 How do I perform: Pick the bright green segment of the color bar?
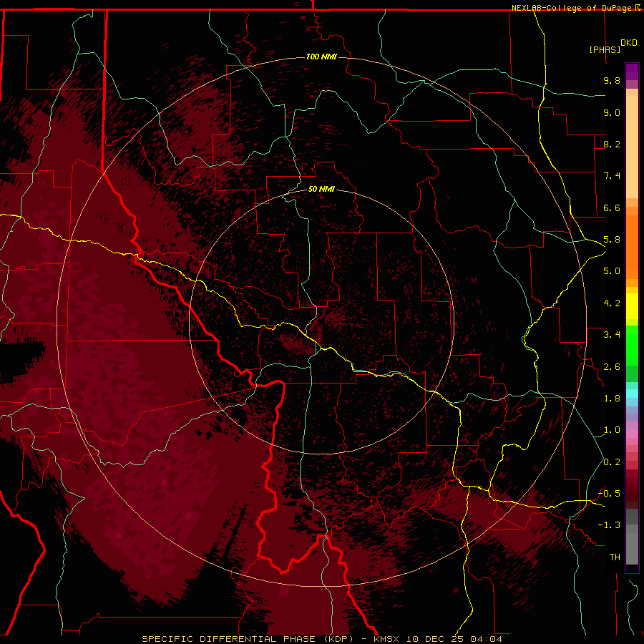(632, 345)
